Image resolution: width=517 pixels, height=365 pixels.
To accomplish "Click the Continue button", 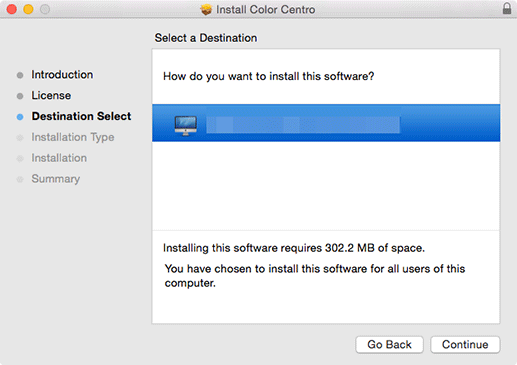I will 465,344.
